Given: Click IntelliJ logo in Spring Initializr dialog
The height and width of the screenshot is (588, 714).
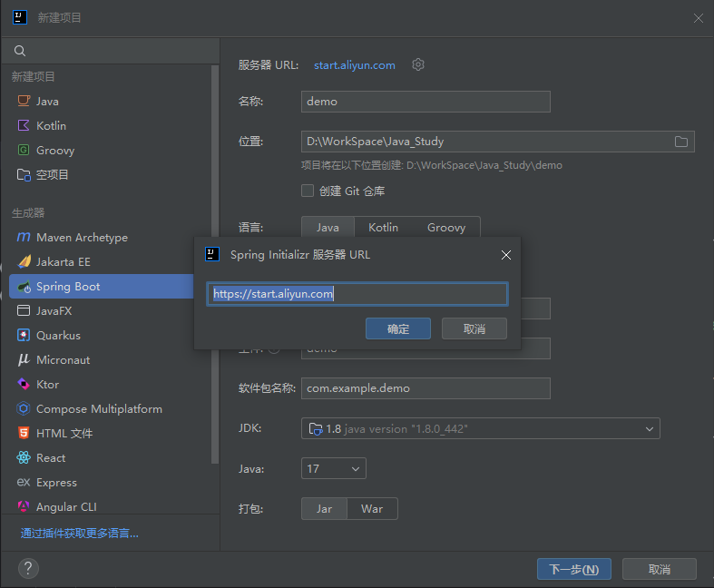Looking at the screenshot, I should pos(212,254).
